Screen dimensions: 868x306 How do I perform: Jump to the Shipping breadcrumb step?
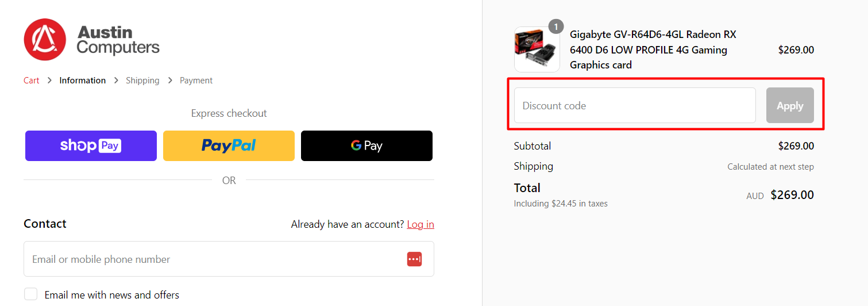click(x=142, y=81)
